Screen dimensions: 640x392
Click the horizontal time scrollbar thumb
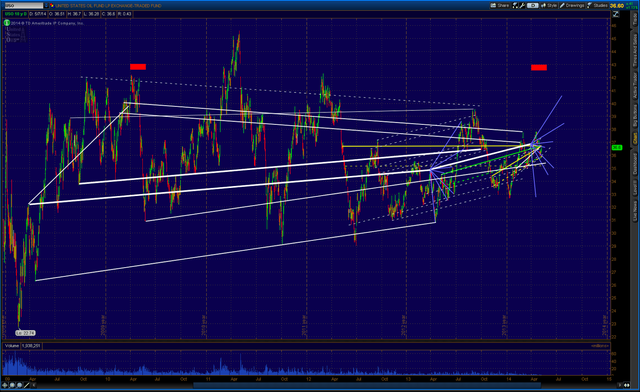(367, 385)
